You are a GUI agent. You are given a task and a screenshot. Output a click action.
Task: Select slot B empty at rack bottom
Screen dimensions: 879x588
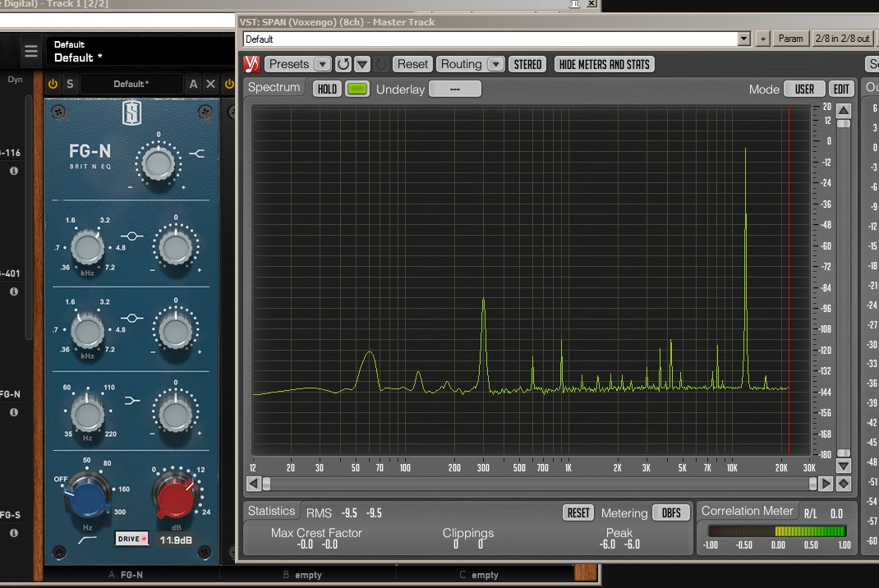pyautogui.click(x=302, y=575)
